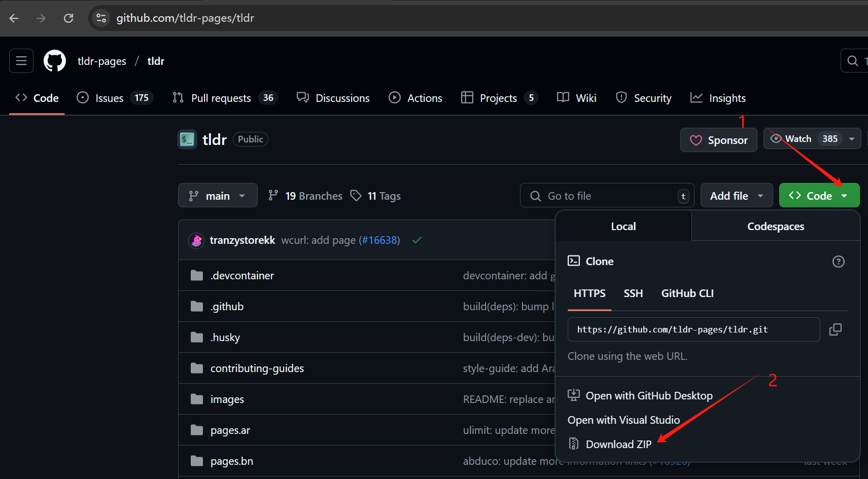Select the SSH clone option
This screenshot has height=479, width=868.
tap(633, 293)
